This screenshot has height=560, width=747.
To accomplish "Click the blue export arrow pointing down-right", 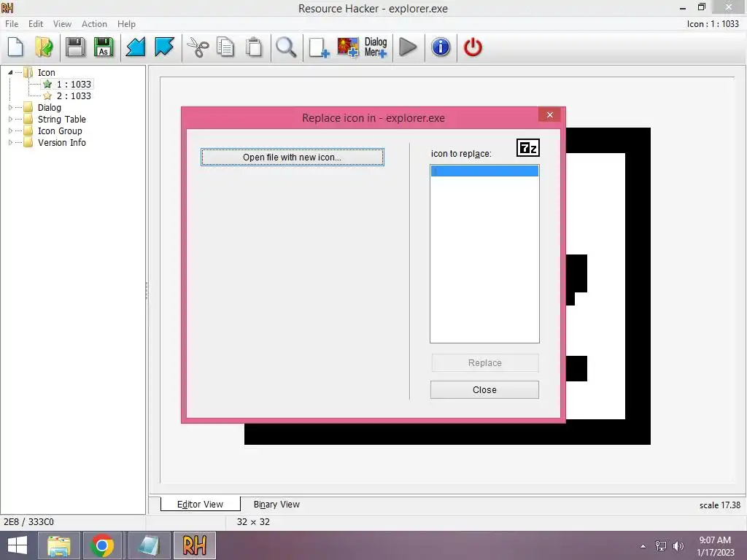I will click(x=164, y=47).
